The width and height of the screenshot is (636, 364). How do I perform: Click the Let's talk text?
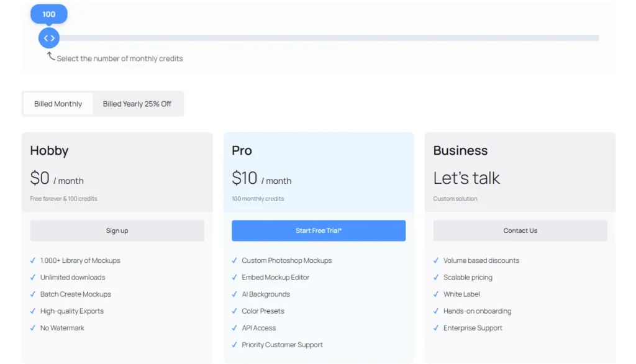tap(466, 178)
